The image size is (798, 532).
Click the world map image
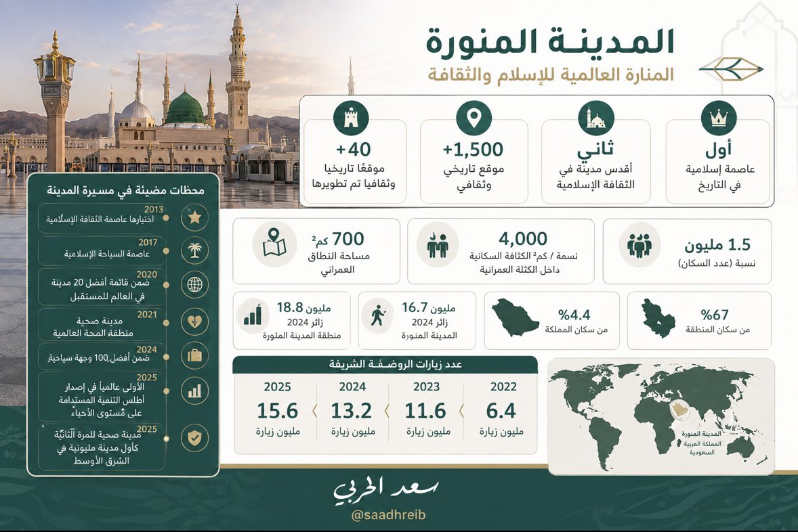(660, 416)
